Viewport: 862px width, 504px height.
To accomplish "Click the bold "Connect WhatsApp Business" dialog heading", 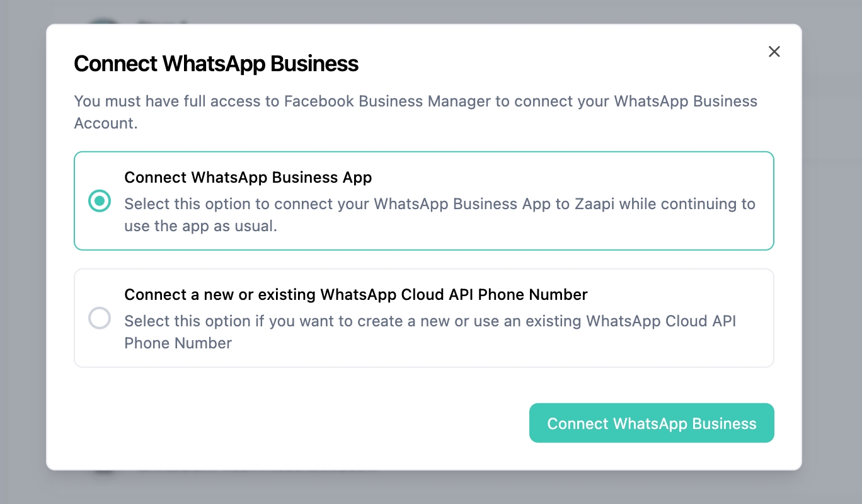I will (216, 64).
